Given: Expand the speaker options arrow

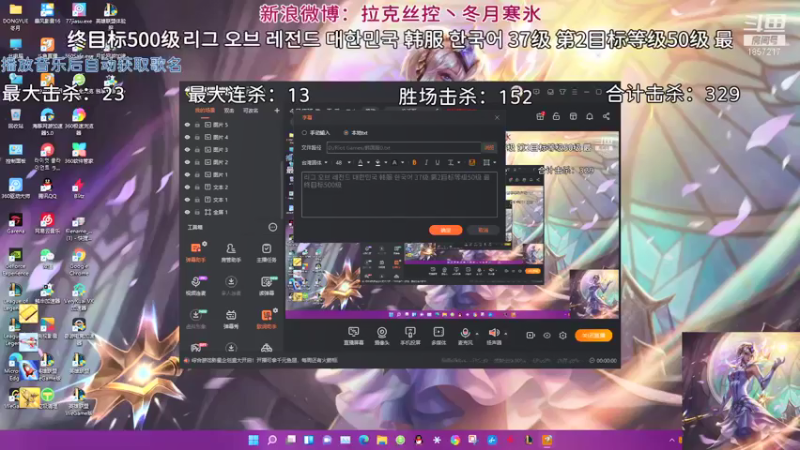Looking at the screenshot, I should click(506, 335).
